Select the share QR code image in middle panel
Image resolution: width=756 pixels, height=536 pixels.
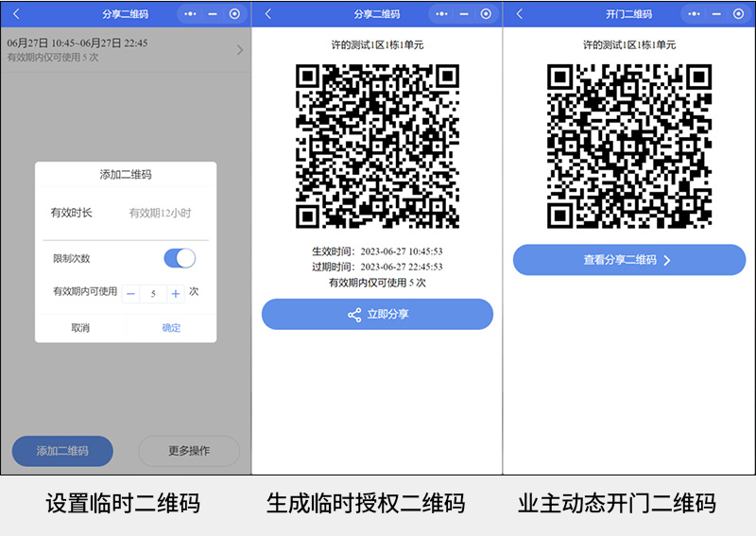pyautogui.click(x=377, y=147)
